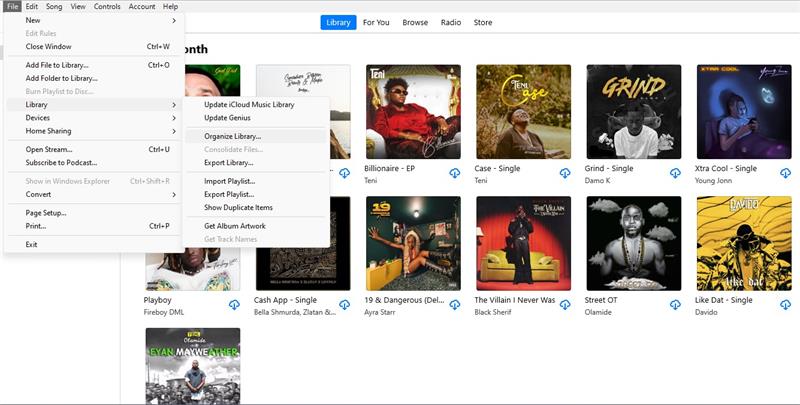Select Subscribe to Podcast
Image resolution: width=800 pixels, height=405 pixels.
[94, 163]
